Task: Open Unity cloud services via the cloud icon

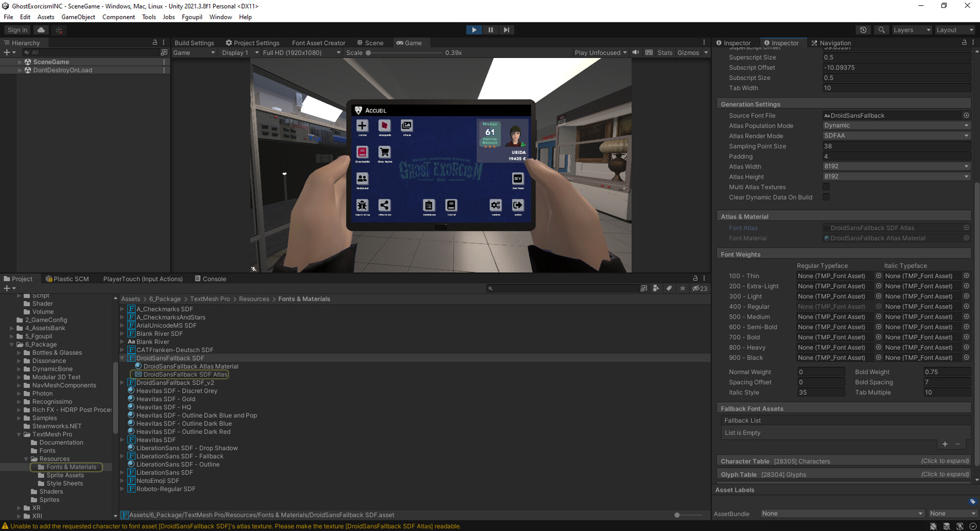Action: coord(41,30)
